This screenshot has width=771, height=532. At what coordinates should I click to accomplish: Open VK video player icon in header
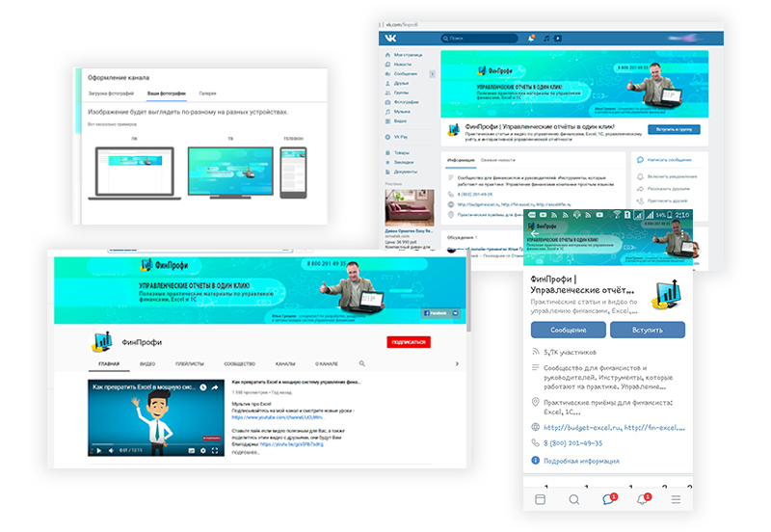coord(558,38)
